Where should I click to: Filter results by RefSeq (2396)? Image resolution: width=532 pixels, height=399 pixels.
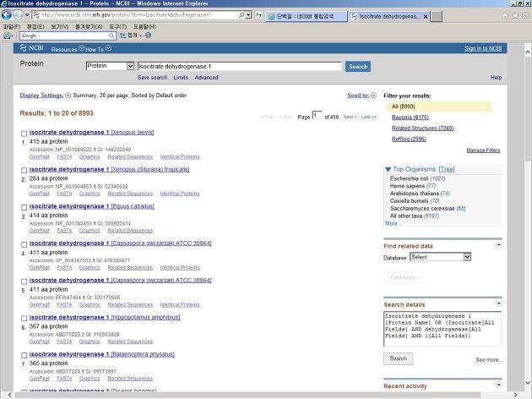409,139
